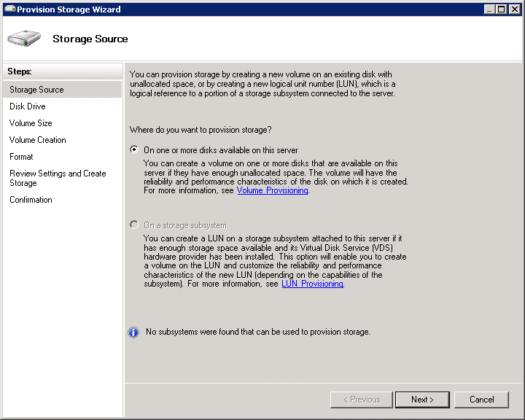
Task: Go to the Disk Drive step
Action: 28,106
